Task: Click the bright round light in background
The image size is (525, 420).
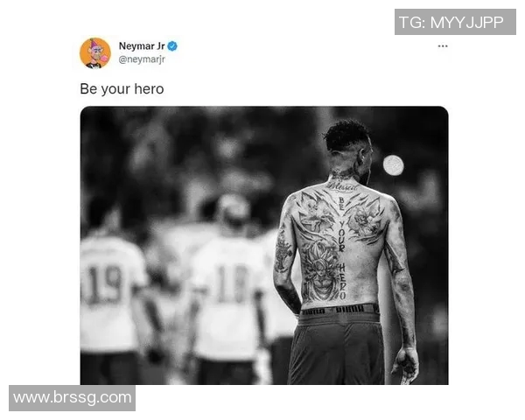Action: point(393,165)
